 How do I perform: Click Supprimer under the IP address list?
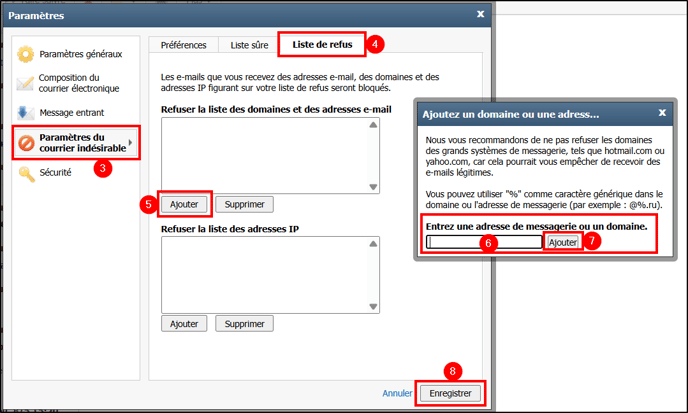[244, 324]
